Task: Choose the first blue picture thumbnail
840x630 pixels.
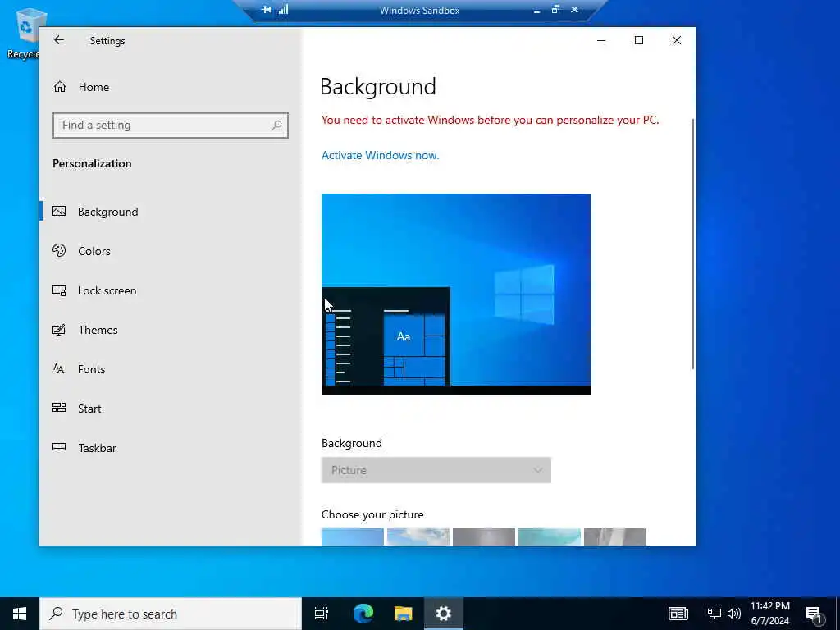Action: 353,536
